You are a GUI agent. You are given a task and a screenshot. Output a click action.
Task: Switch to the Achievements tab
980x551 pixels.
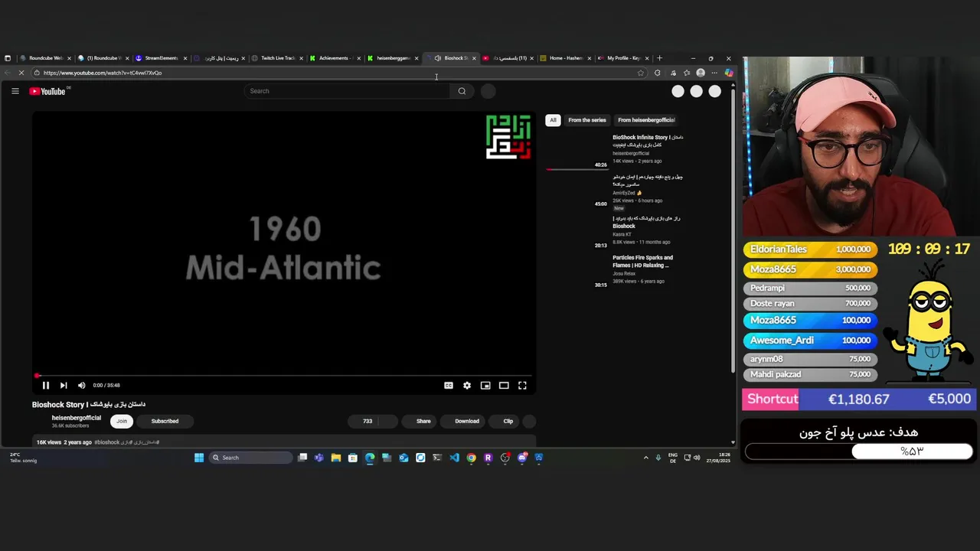point(334,58)
